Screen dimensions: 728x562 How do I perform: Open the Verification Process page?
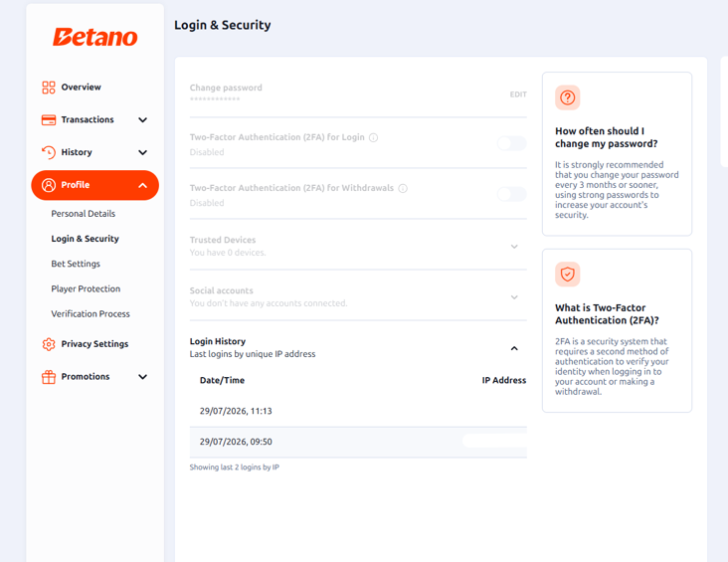[x=91, y=314]
